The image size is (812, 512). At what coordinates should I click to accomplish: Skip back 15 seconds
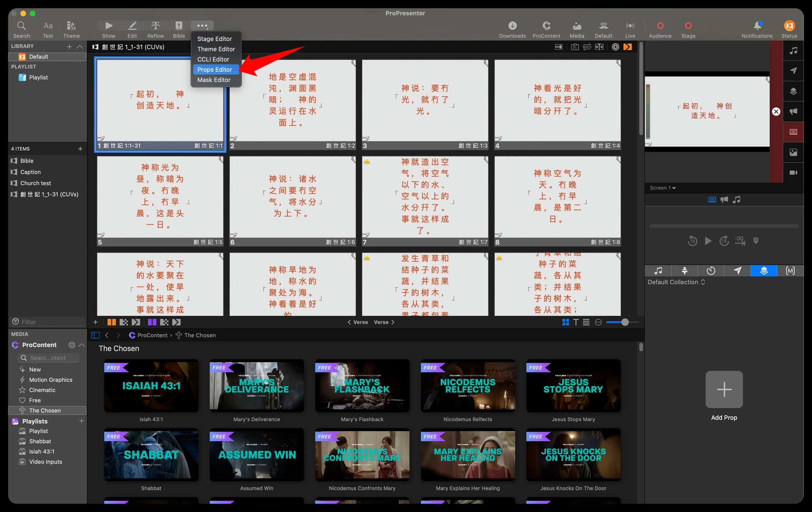click(692, 241)
